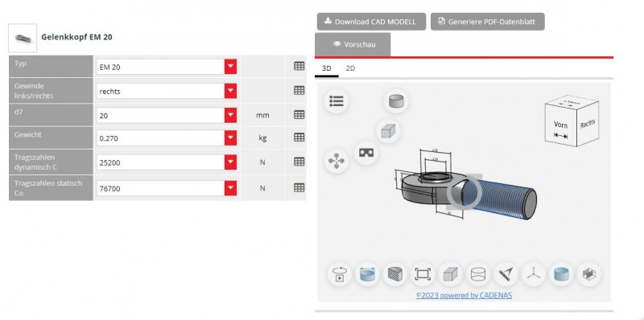Screen dimensions: 644x320
Task: Select the wireframe cylinder render icon
Action: (x=478, y=274)
